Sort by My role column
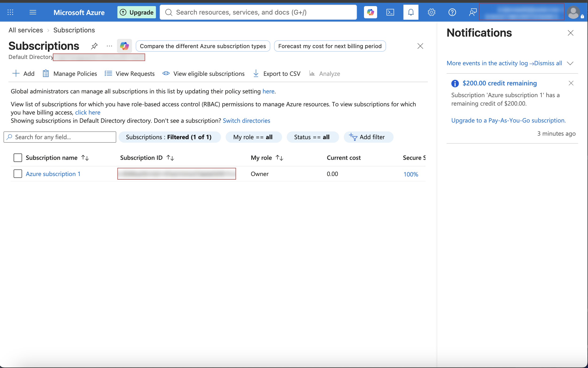The width and height of the screenshot is (588, 368). (267, 158)
